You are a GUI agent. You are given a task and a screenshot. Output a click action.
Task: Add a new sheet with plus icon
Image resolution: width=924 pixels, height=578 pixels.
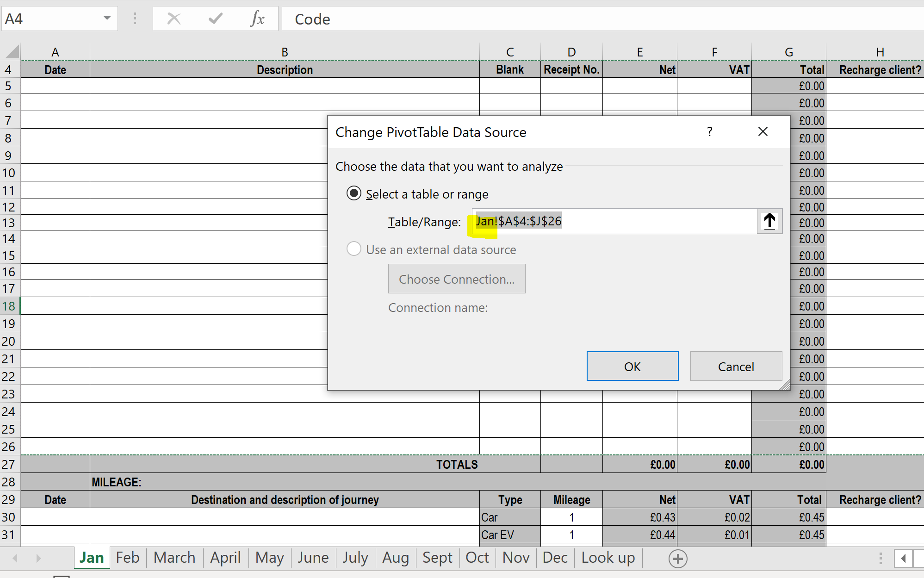coord(678,559)
